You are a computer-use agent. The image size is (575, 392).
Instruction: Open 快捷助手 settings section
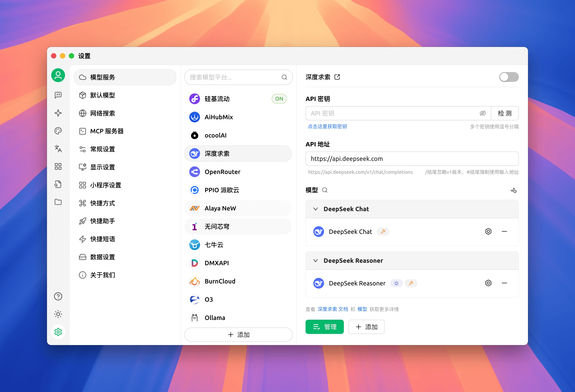point(125,221)
